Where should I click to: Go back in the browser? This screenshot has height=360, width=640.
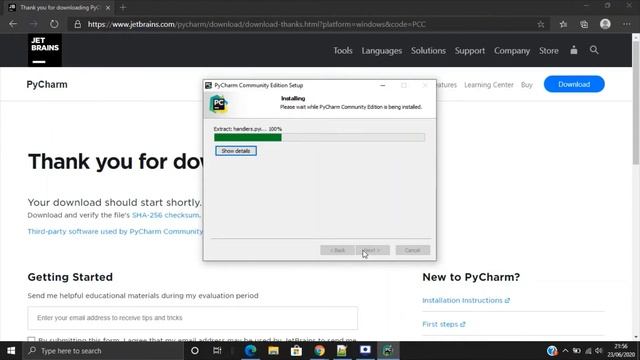tap(13, 24)
